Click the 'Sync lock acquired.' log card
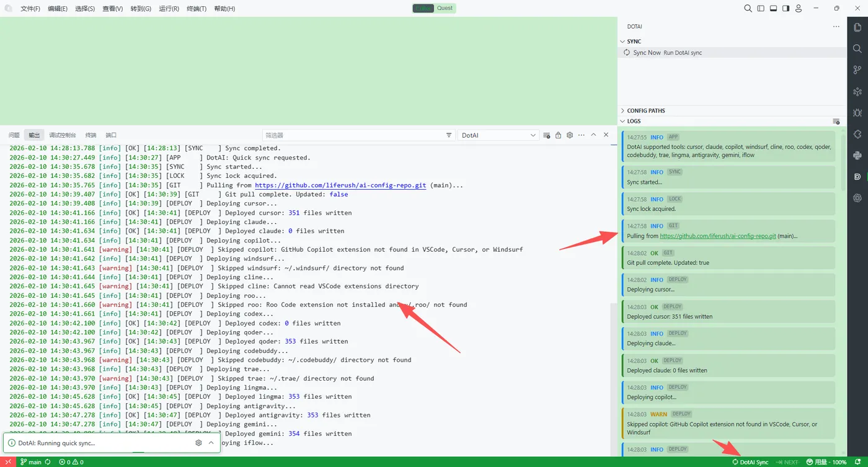Image resolution: width=868 pixels, height=467 pixels. (728, 204)
